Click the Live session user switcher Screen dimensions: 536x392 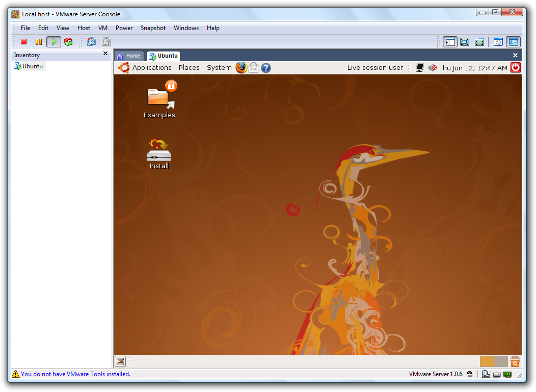[x=375, y=68]
